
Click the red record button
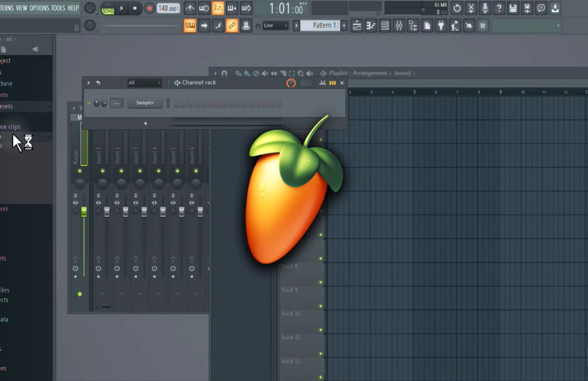(149, 8)
